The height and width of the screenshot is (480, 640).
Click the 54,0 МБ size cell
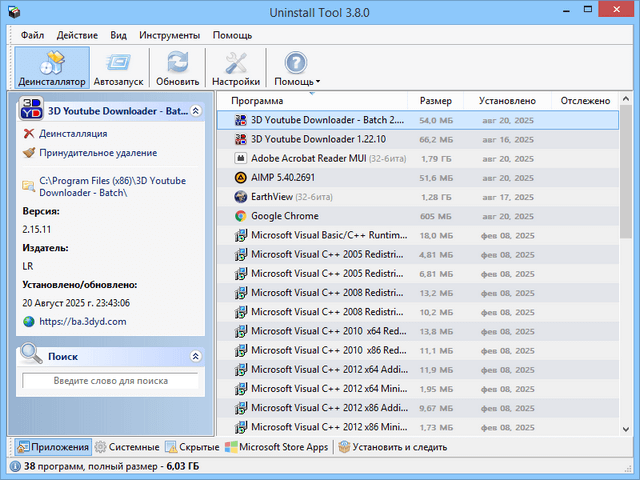pyautogui.click(x=436, y=120)
